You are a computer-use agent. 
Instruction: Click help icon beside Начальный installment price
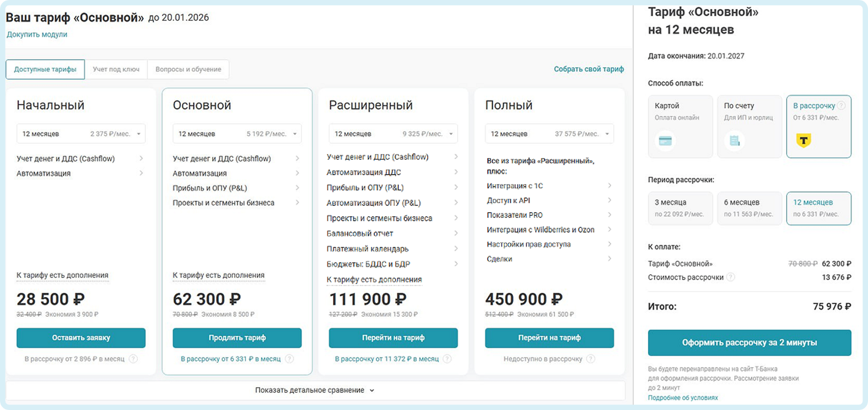tap(133, 359)
